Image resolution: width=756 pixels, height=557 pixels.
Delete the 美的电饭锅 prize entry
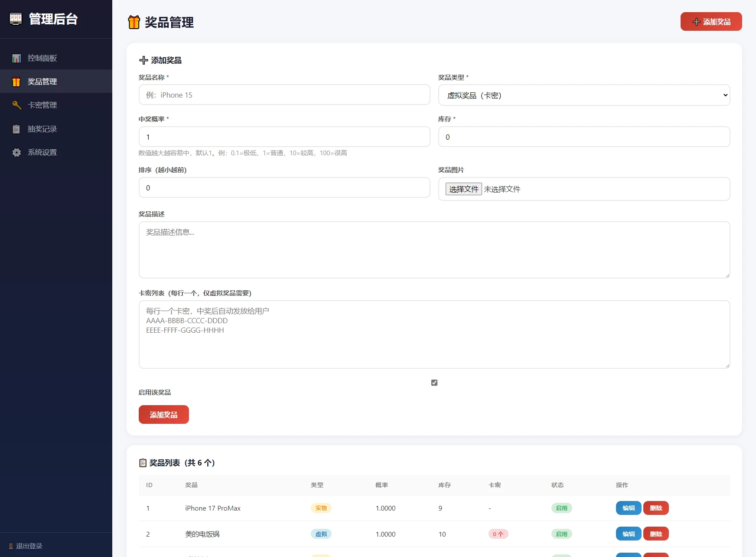[x=656, y=534]
